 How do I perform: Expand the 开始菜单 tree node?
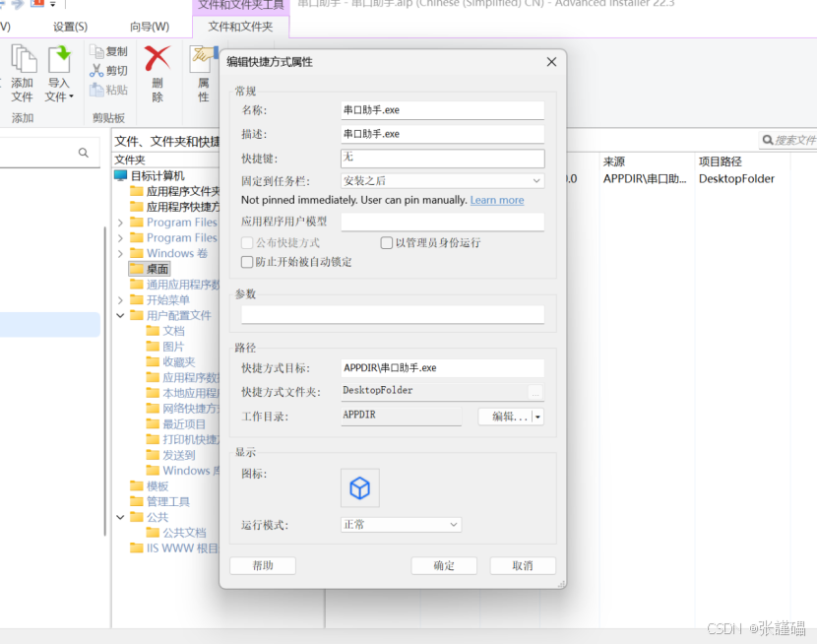[120, 300]
